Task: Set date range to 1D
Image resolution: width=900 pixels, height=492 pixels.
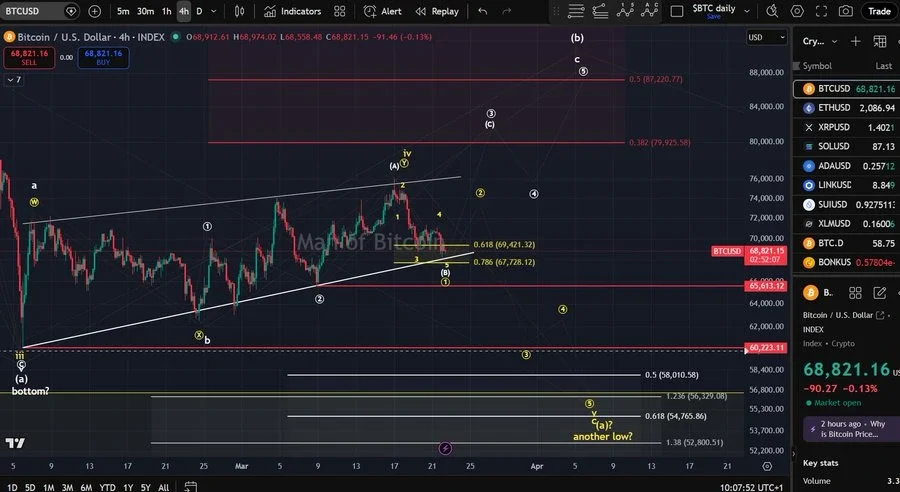Action: (12, 487)
